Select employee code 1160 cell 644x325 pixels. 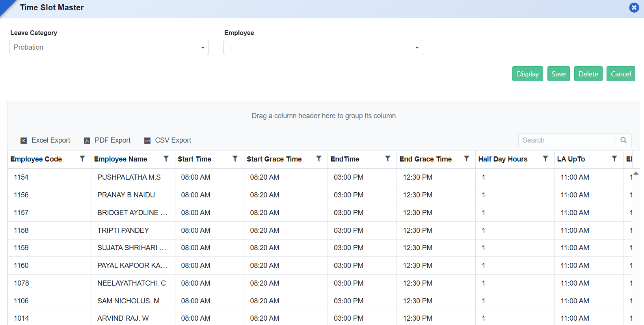coord(49,266)
